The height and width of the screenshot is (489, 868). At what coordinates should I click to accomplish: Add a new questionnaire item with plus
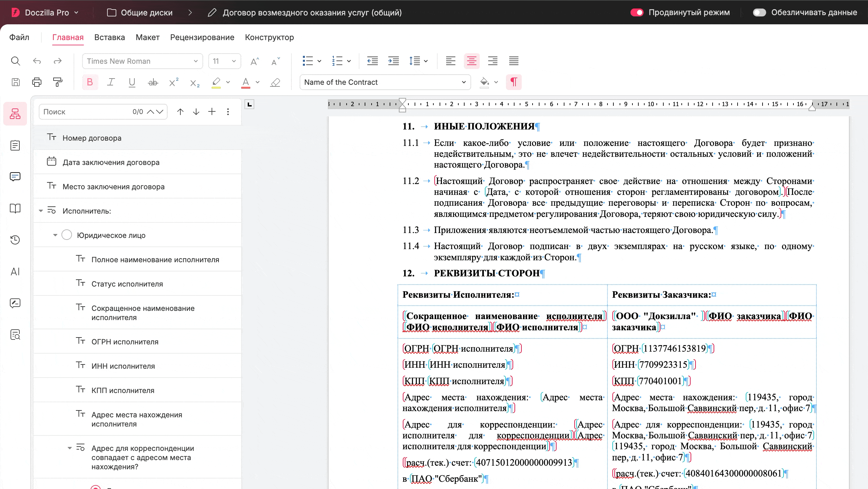point(212,111)
